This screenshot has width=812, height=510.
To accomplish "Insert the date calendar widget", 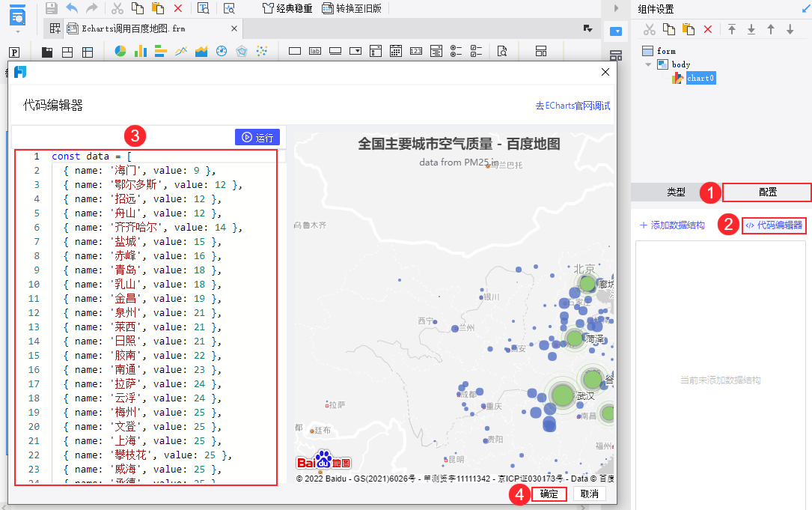I will click(x=396, y=51).
